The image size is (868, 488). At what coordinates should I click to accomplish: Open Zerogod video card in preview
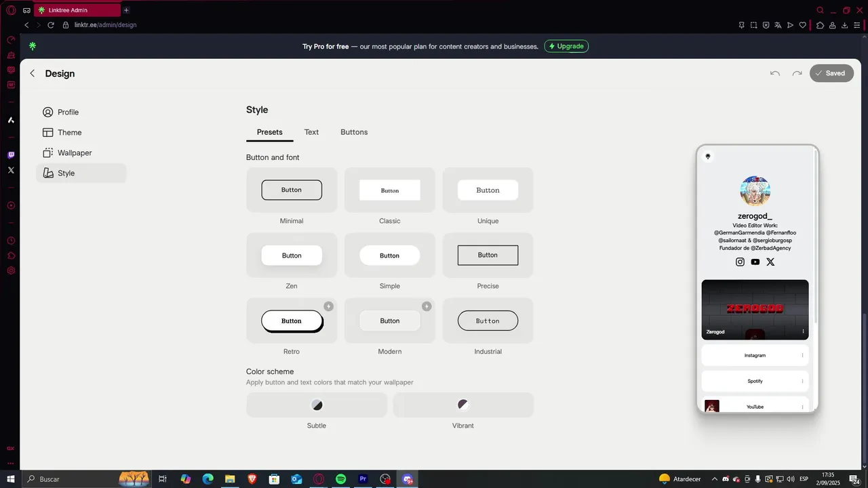[755, 310]
